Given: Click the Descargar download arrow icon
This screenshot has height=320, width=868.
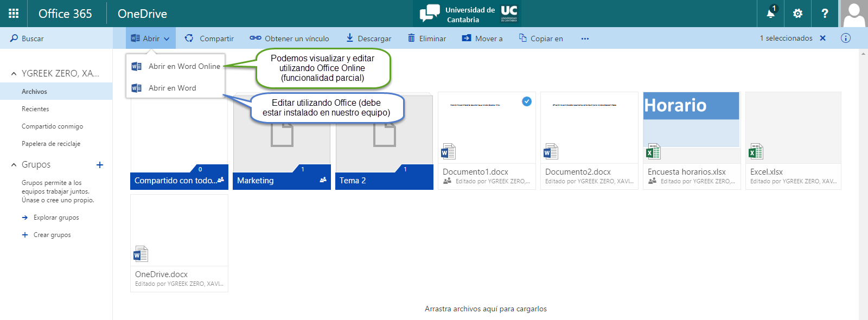Looking at the screenshot, I should click(350, 38).
